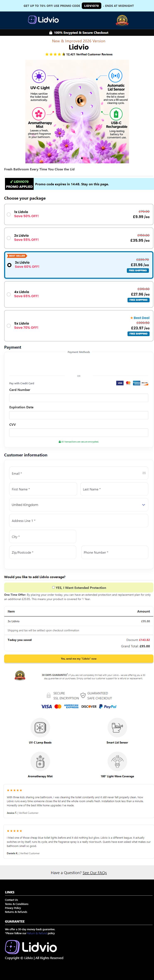Screen dimensions: 154x980
Task: Select the 2x Lidvio package
Action: [x=79, y=238]
